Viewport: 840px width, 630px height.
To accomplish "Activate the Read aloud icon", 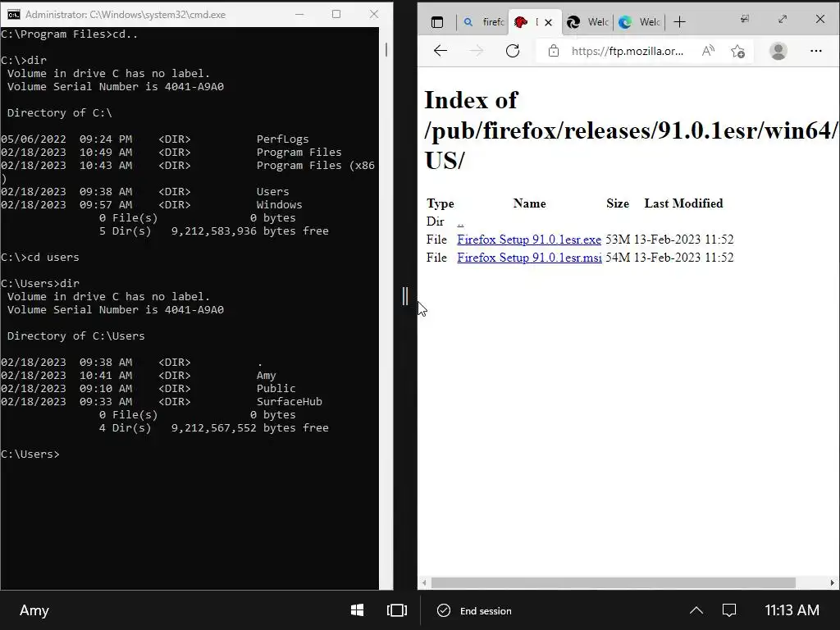I will point(708,51).
